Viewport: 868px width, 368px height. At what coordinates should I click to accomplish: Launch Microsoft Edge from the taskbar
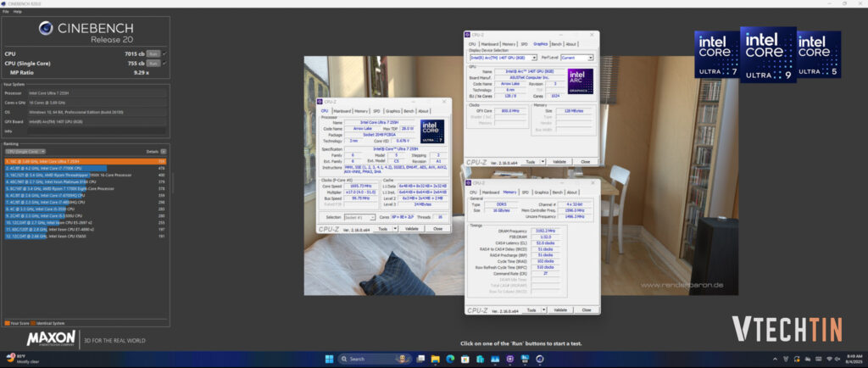(451, 359)
